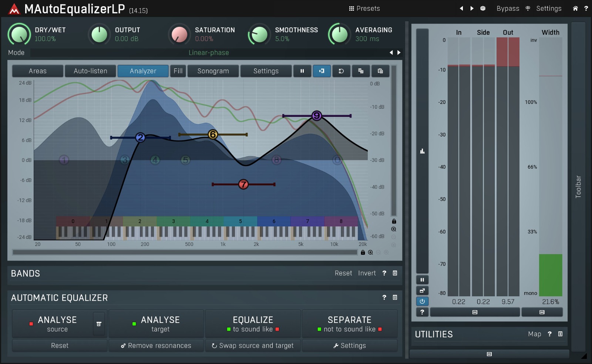Click the lock icon near the keyboard display
The height and width of the screenshot is (364, 592).
click(x=394, y=221)
